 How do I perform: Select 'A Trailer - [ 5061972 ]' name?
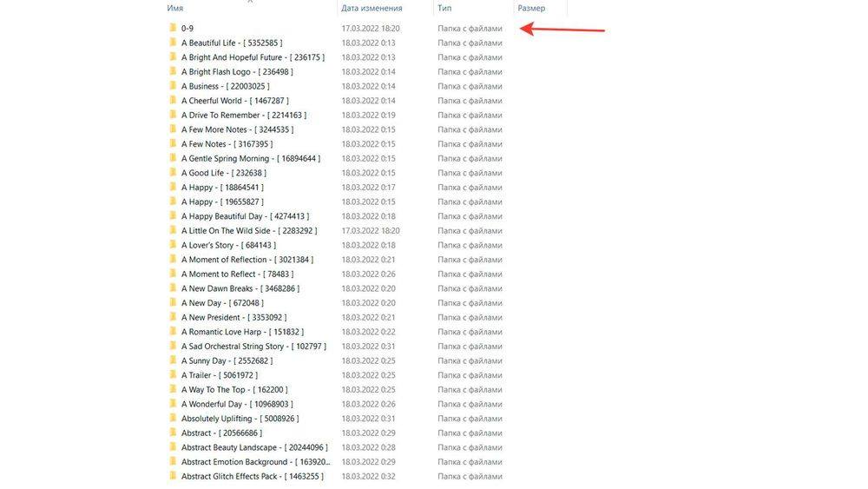click(220, 374)
